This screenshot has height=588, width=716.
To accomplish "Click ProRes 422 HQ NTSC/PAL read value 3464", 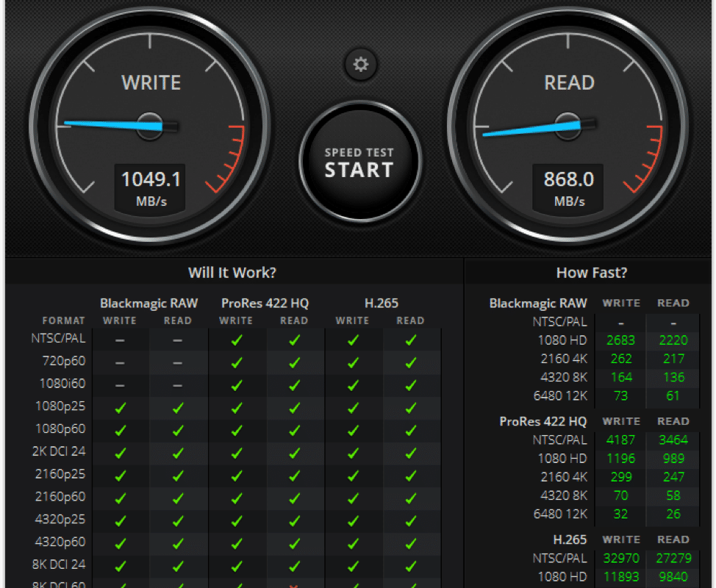I will [673, 440].
